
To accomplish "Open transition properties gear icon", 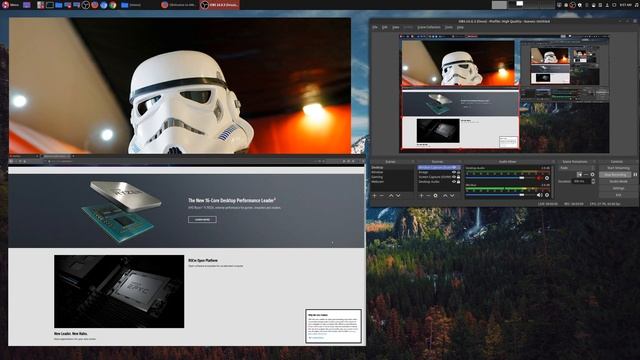I will (x=593, y=175).
